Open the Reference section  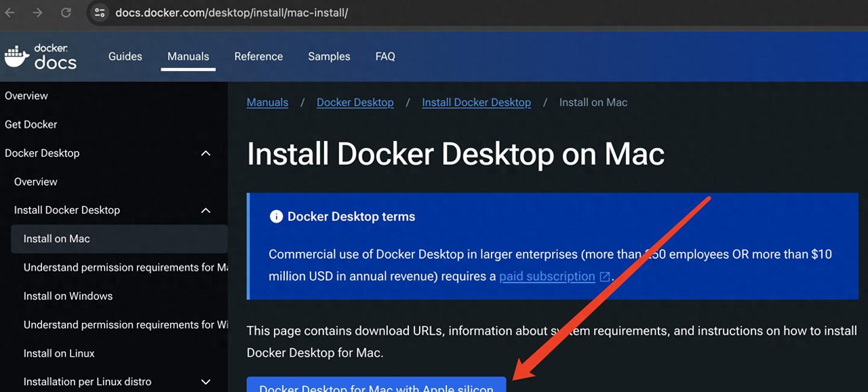point(258,56)
